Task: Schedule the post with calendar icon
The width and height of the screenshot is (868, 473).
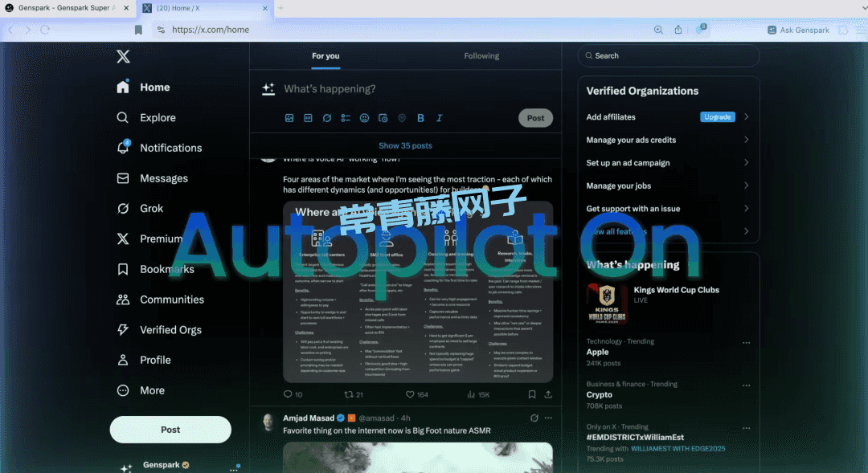Action: point(383,118)
